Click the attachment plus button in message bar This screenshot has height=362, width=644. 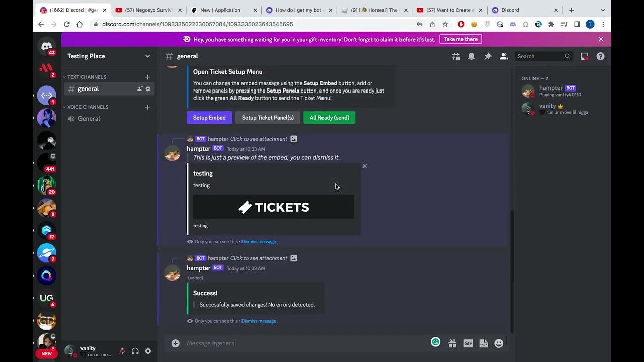pos(175,343)
